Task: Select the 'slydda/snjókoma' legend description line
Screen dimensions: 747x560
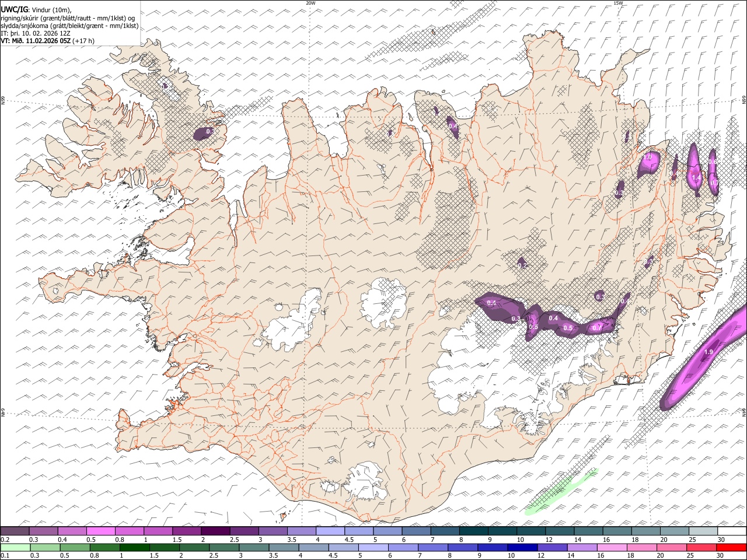Action: 69,26
